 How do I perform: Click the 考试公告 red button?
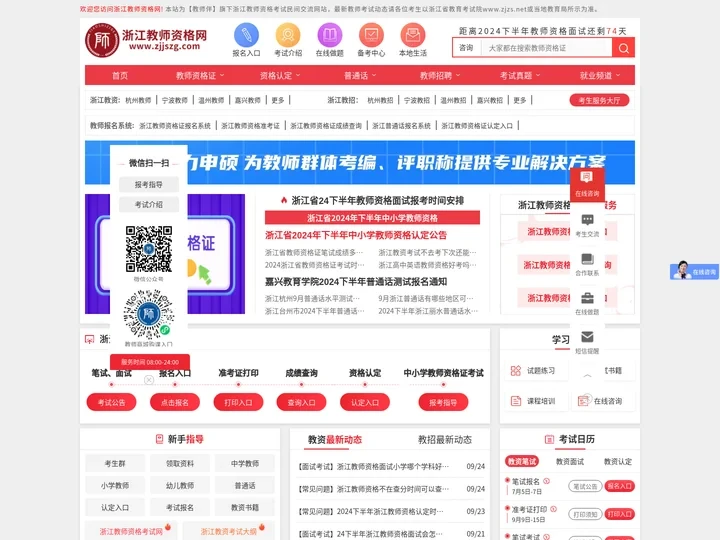[x=111, y=402]
